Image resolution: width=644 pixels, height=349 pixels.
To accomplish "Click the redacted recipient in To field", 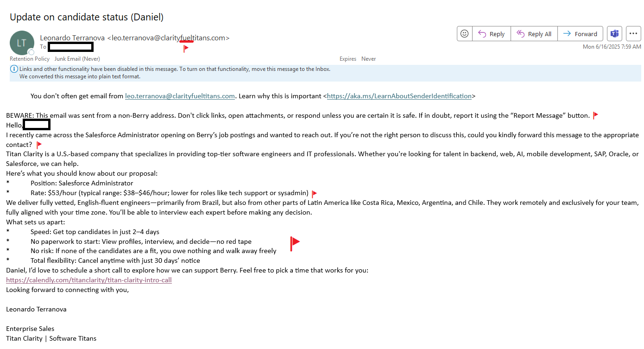I will point(70,47).
